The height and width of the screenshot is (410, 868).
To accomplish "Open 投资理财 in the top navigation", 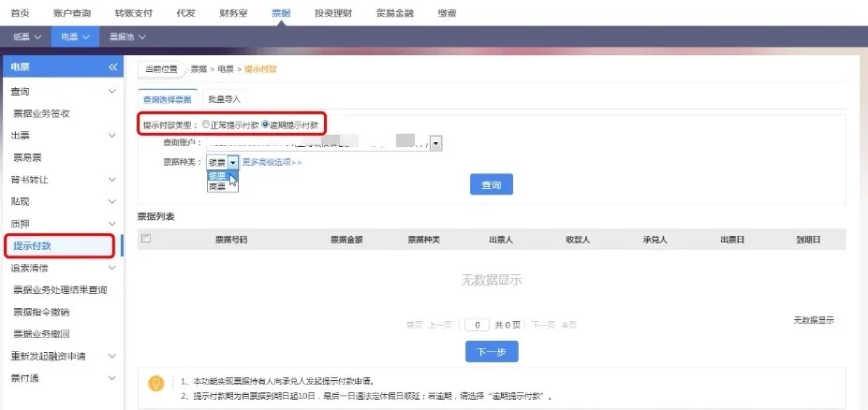I will [x=333, y=13].
